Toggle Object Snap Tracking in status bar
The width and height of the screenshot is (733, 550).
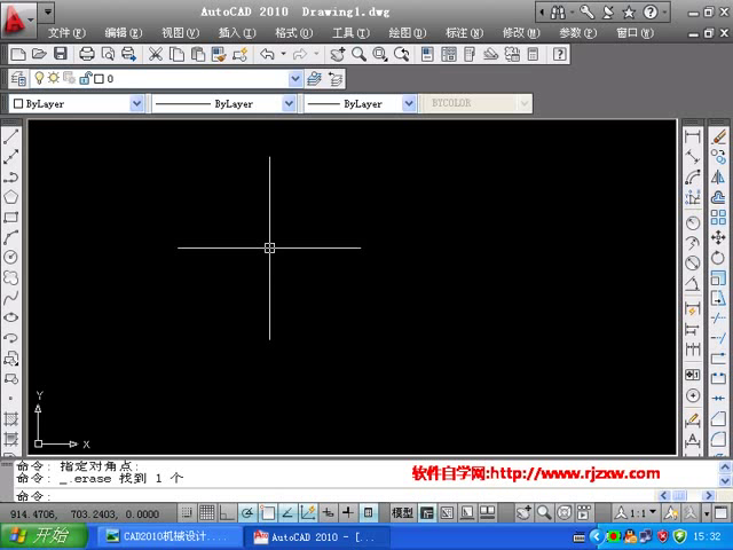click(287, 513)
